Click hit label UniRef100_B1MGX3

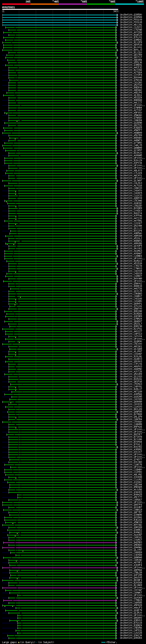coord(131,261)
